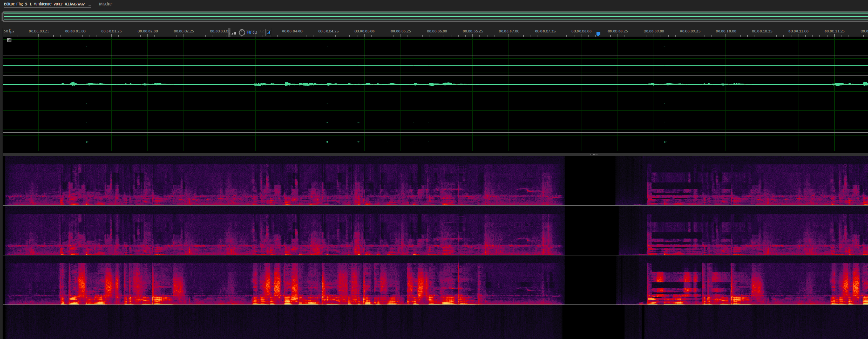Click the HUD amplitude gain knob
Screen dimensions: 868x339
[242, 32]
